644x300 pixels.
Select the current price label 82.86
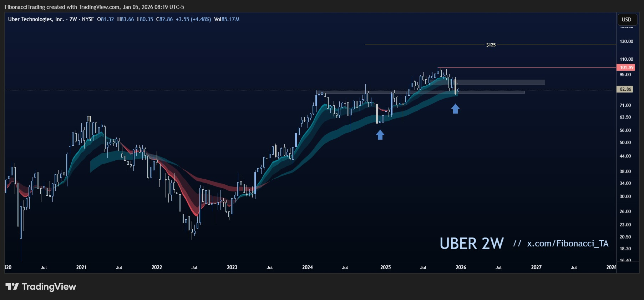coord(625,89)
